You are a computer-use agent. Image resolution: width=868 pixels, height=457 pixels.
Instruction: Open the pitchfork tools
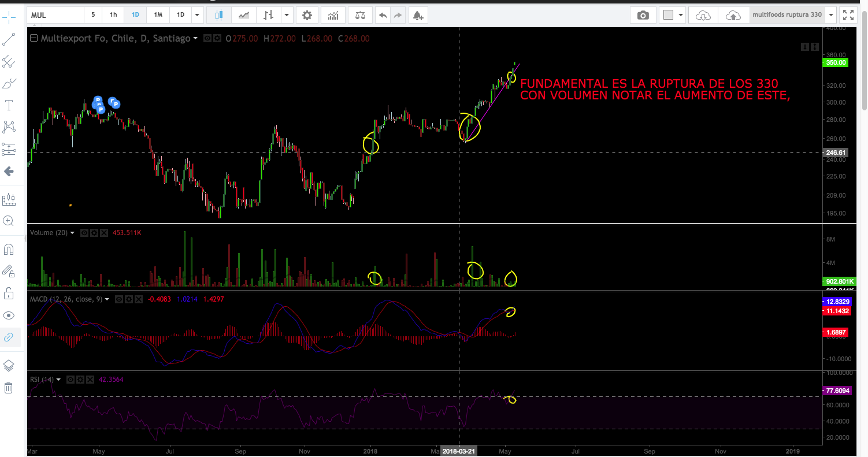[x=9, y=61]
